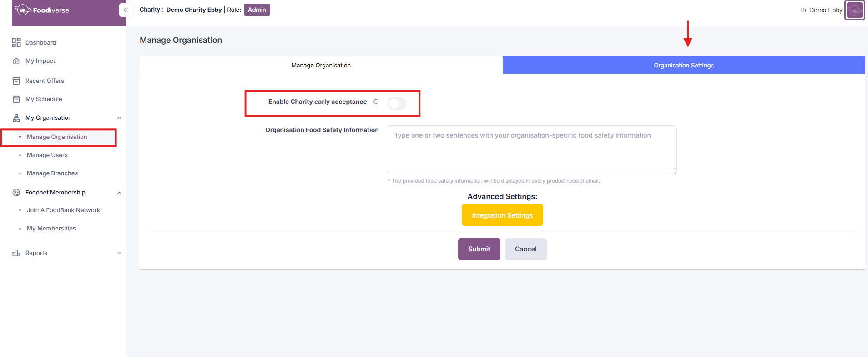The image size is (868, 357).
Task: Collapse the Foodnet Membership section chevron
Action: point(119,193)
